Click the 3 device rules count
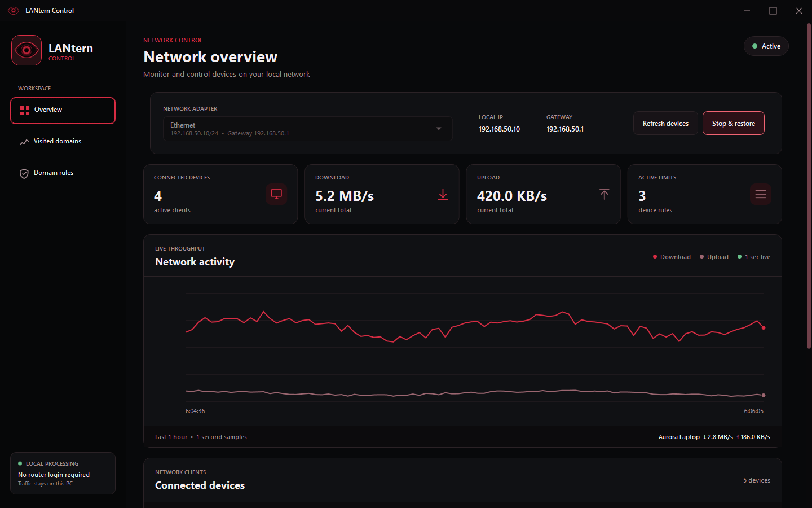Viewport: 812px width, 508px height. click(642, 196)
